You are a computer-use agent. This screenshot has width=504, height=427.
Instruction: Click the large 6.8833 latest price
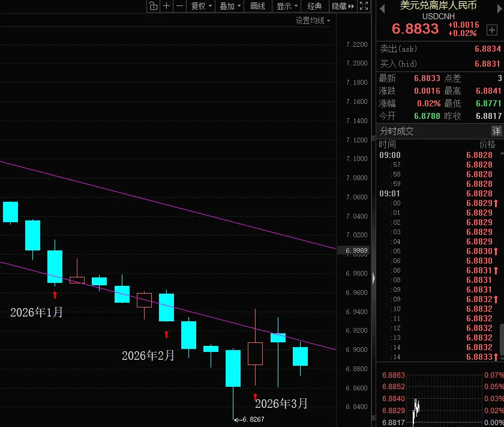click(x=415, y=29)
